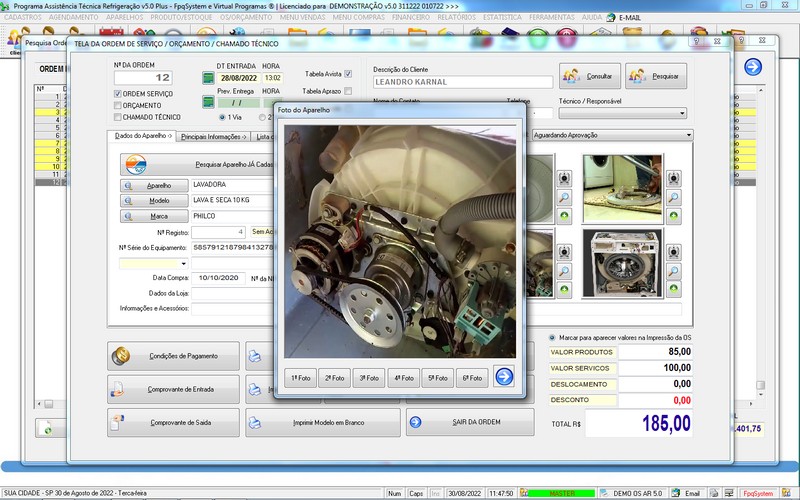Image resolution: width=800 pixels, height=500 pixels.
Task: Uncheck the ORDEM SERVIÇO checkbox
Action: click(x=117, y=93)
